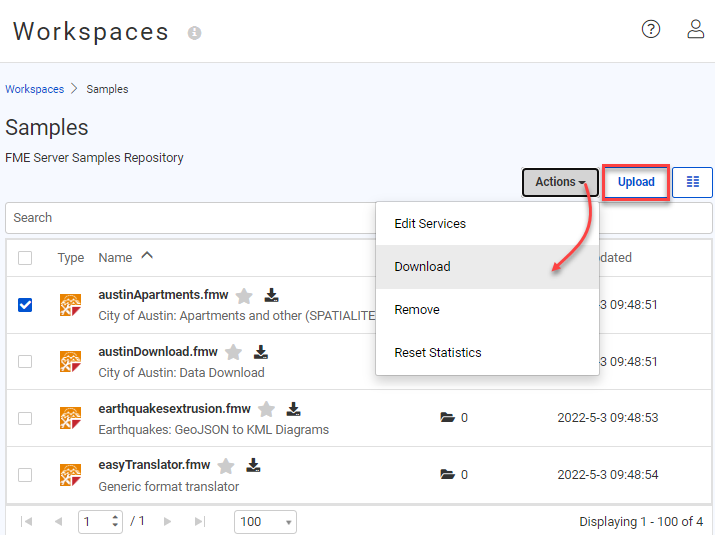The height and width of the screenshot is (535, 715).
Task: Select the earthquakesextrusion.fmw checkbox
Action: [25, 418]
